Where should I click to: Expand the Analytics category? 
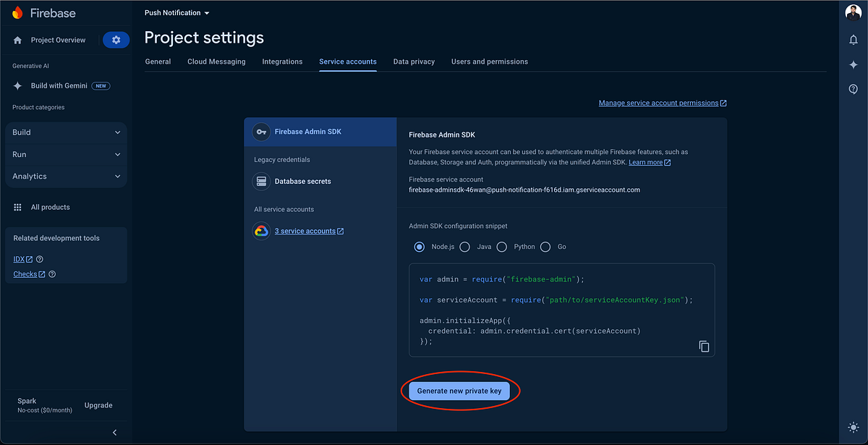pos(66,176)
